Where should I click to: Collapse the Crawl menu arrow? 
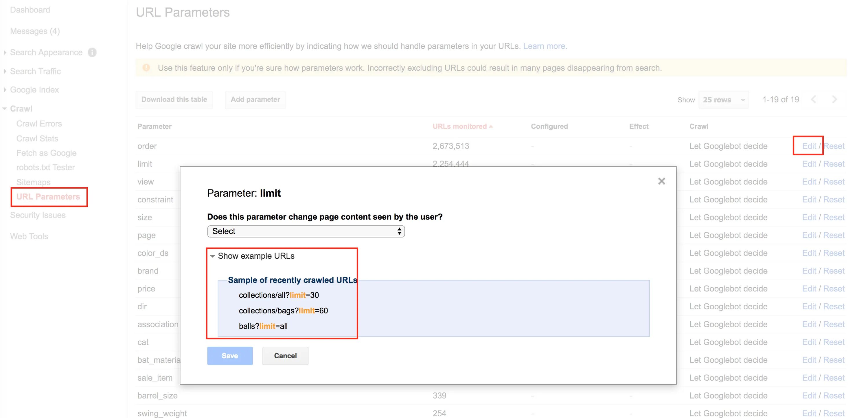point(5,109)
